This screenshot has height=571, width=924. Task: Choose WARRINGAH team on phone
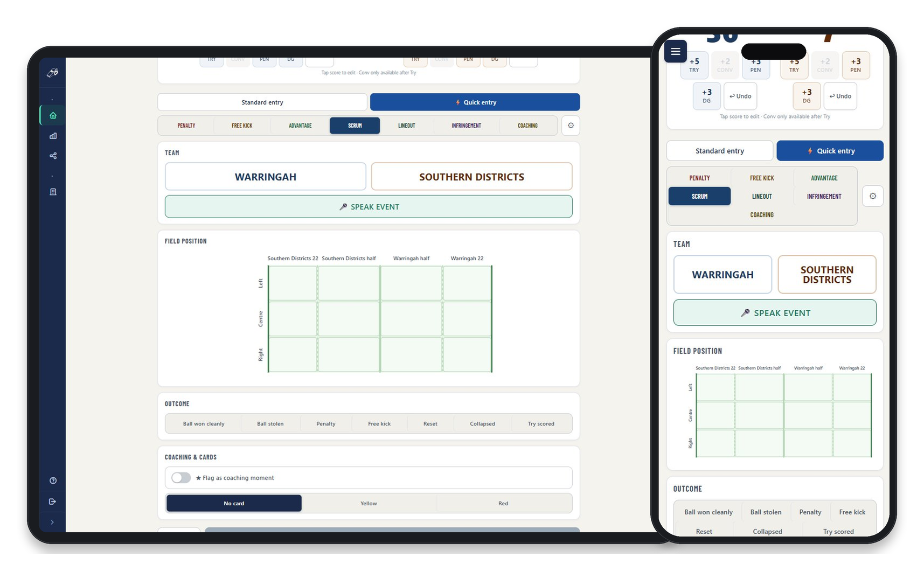point(722,275)
